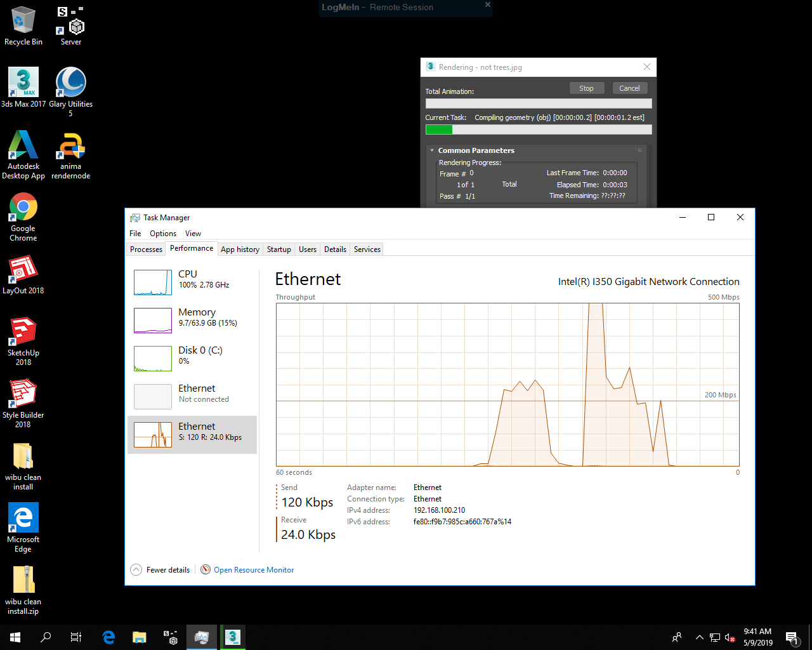Screen dimensions: 812x650
Task: Open anima rendernode shortcut
Action: [71, 155]
